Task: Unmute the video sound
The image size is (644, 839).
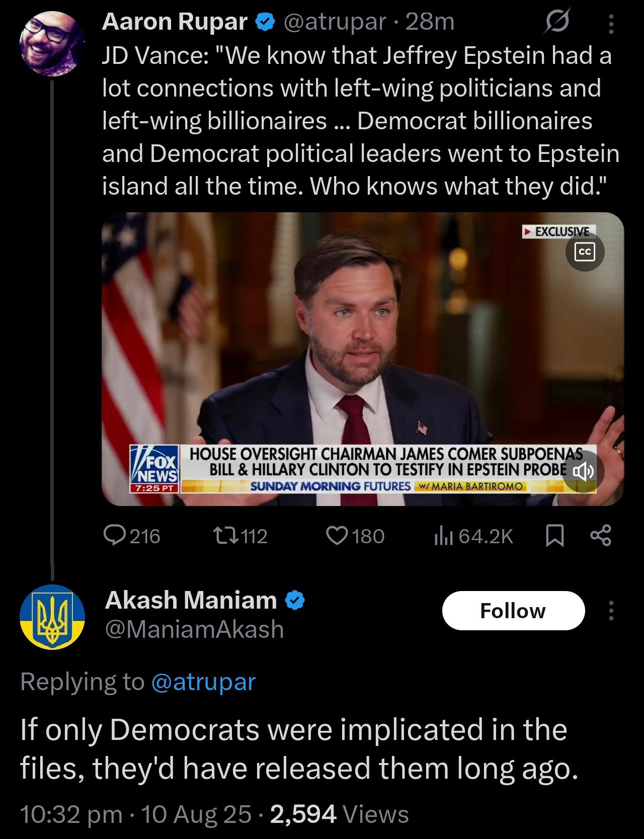Action: point(582,472)
